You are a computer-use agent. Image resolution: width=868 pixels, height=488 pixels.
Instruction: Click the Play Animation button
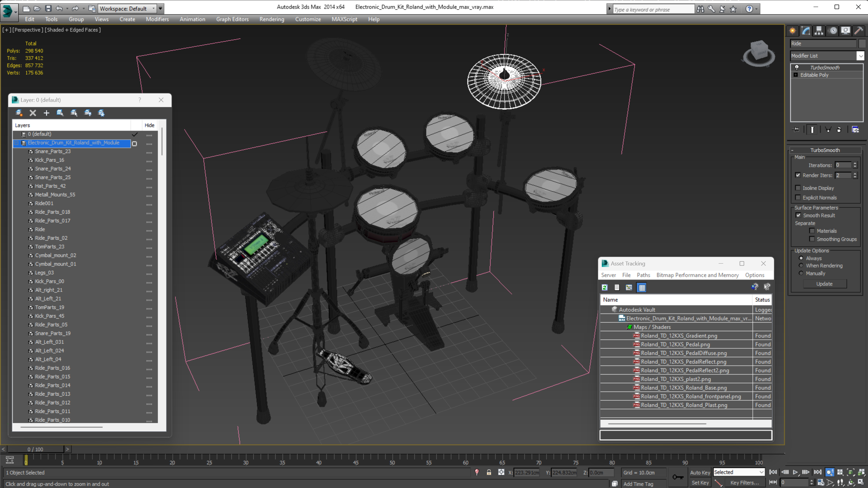(795, 472)
